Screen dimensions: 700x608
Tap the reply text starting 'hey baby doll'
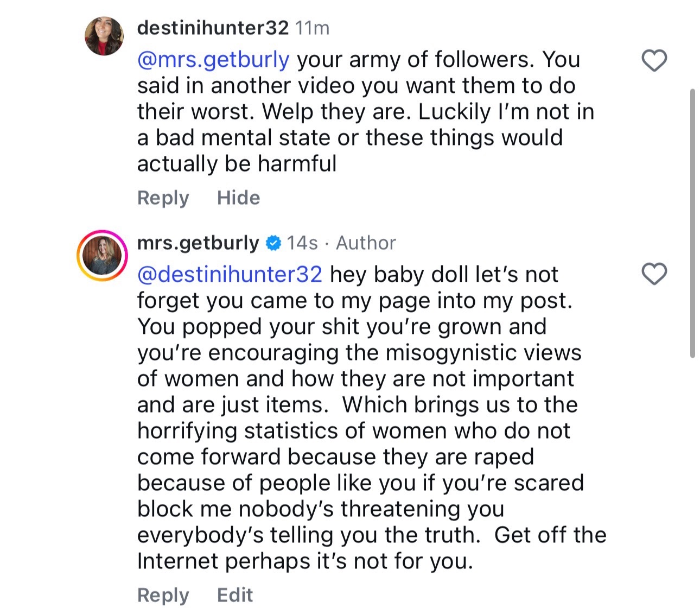coord(372,417)
